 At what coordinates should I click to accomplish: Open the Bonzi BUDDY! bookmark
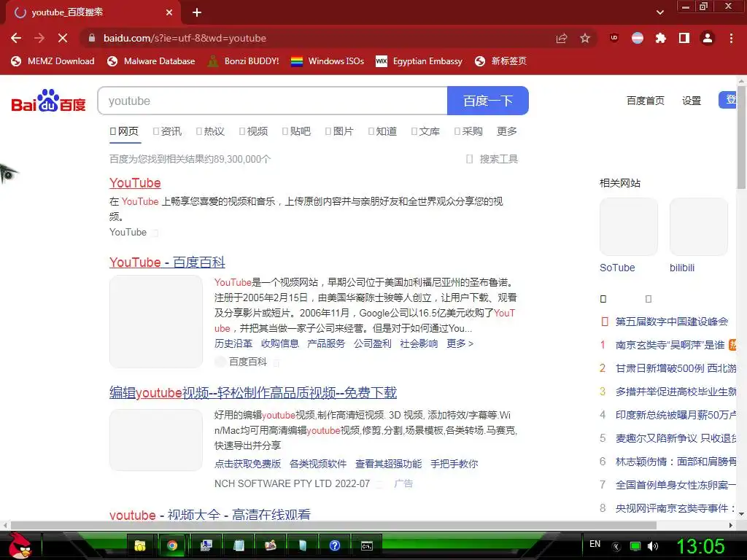pyautogui.click(x=244, y=61)
